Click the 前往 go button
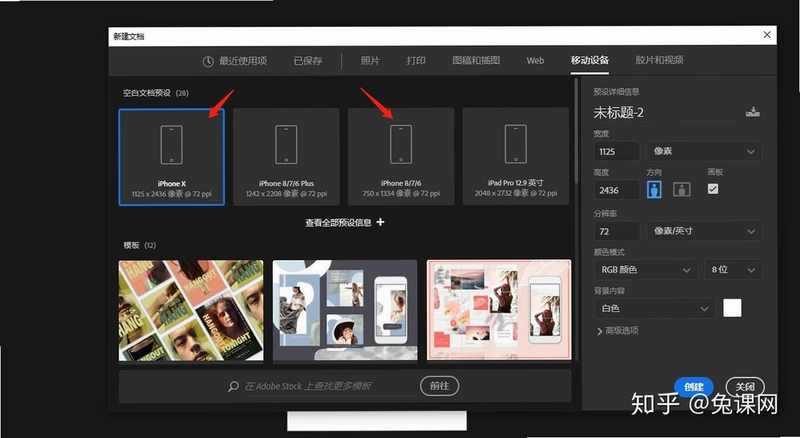This screenshot has height=438, width=800. tap(439, 386)
